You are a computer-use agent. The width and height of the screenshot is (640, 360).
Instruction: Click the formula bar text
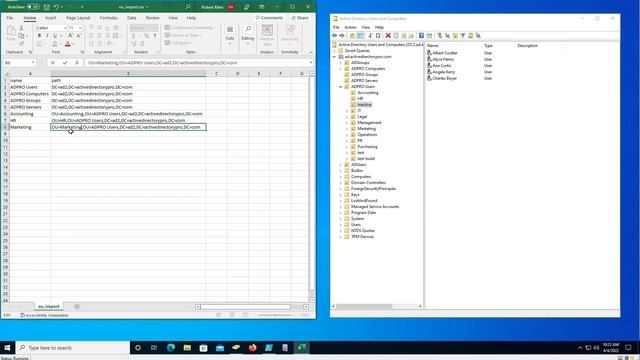click(162, 63)
